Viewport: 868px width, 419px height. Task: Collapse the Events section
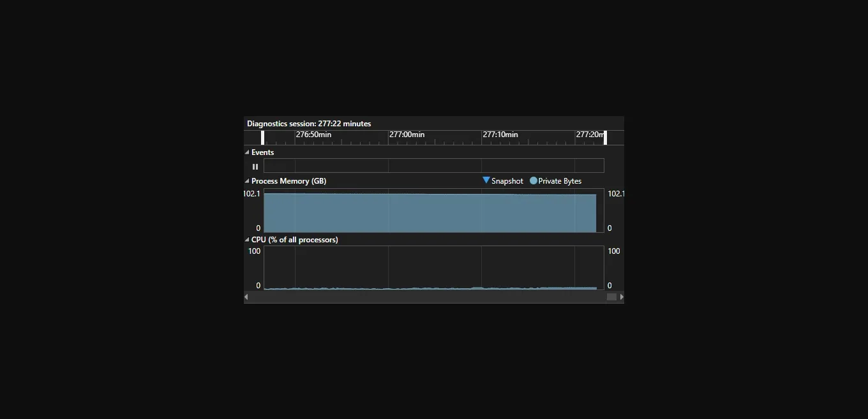coord(247,152)
